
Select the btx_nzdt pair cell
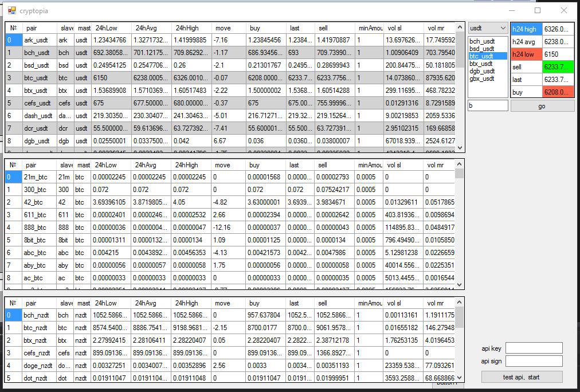[39, 340]
